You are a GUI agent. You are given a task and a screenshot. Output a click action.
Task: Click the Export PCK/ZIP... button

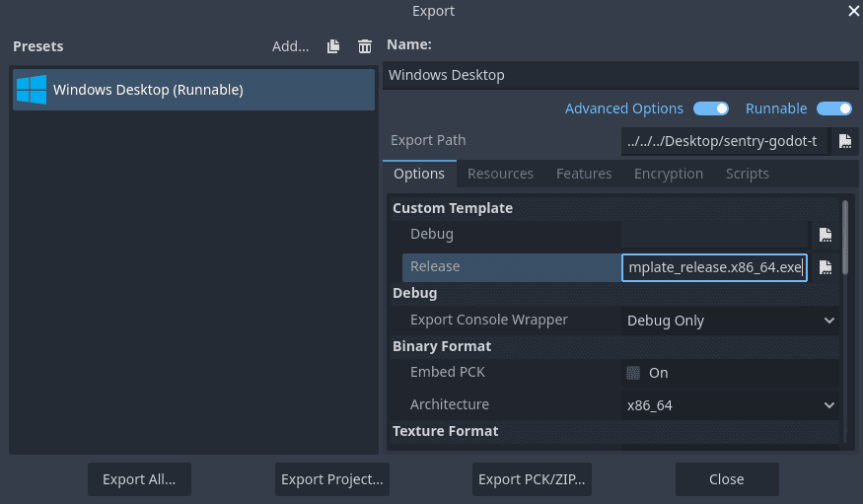[x=533, y=479]
